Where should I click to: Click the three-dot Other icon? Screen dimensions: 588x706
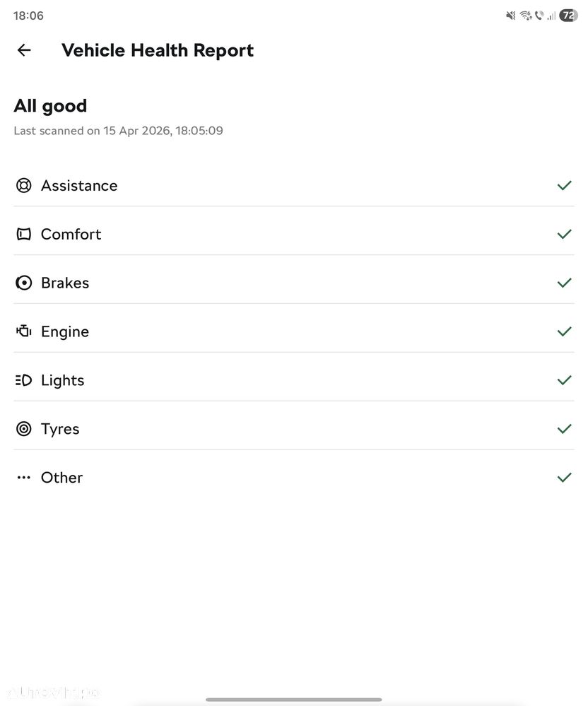click(24, 478)
